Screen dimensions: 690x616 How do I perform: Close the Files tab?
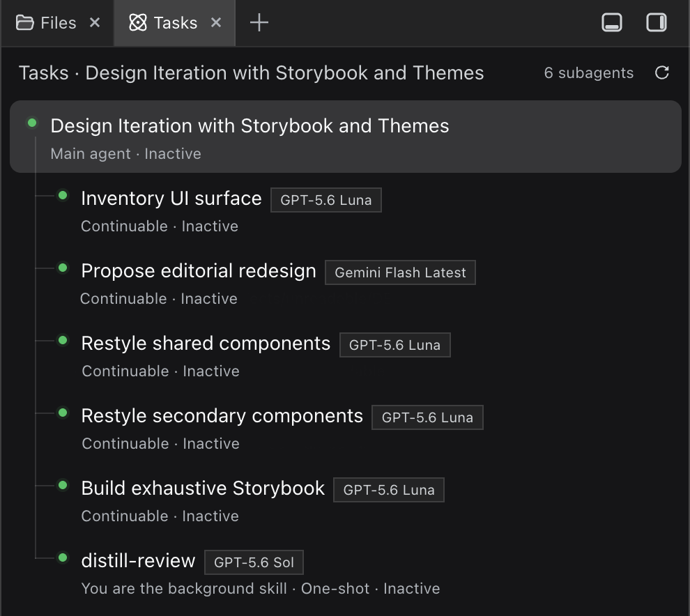[95, 22]
